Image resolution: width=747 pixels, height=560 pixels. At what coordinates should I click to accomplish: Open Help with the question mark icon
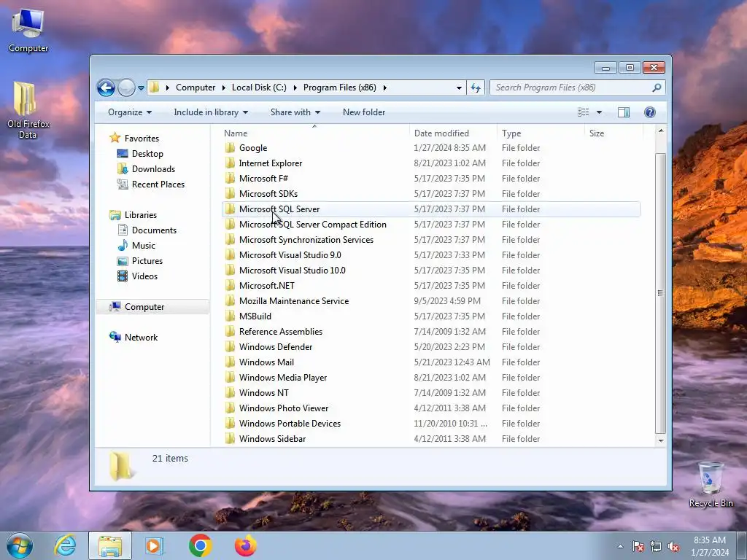point(650,112)
